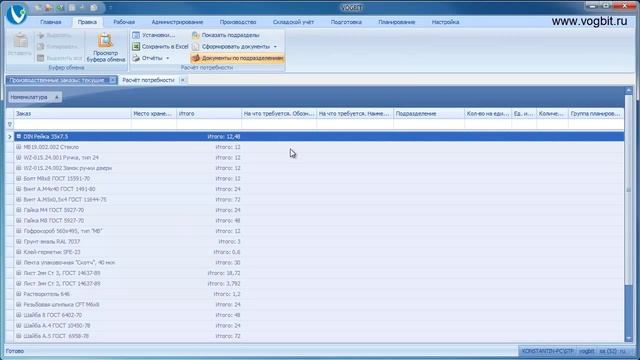Click Просмотр буфера обмена button label
Viewport: 640px width, 360px height.
click(106, 56)
